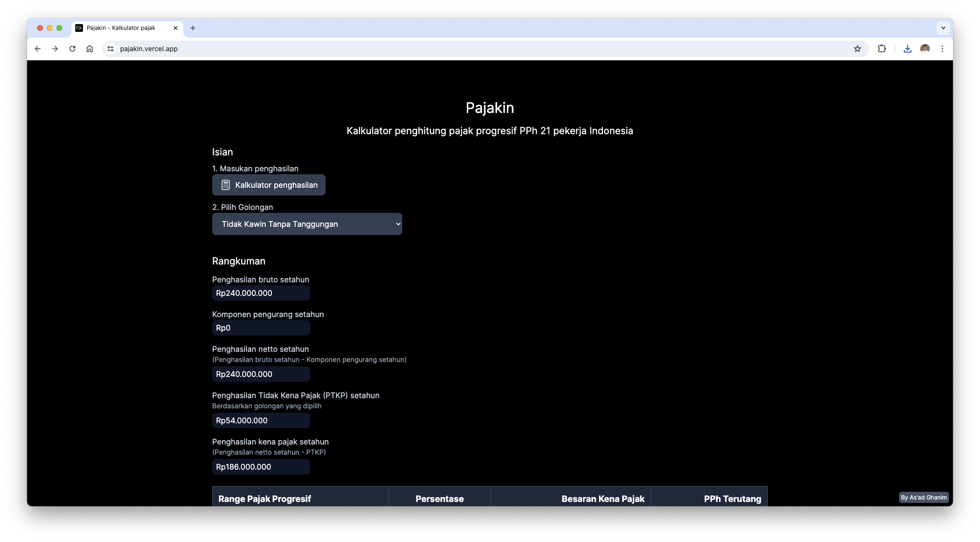Open the Kalkulator penghasilan button
This screenshot has width=980, height=542.
[x=269, y=185]
